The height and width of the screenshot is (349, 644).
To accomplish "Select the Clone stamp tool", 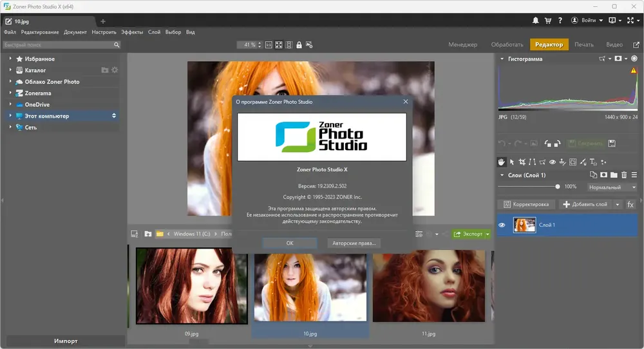I will 563,162.
